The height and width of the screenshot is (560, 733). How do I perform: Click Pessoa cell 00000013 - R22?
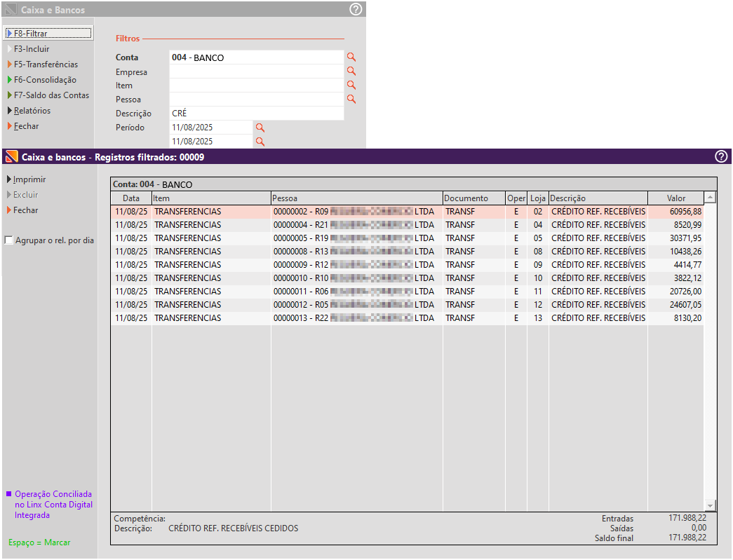[357, 318]
